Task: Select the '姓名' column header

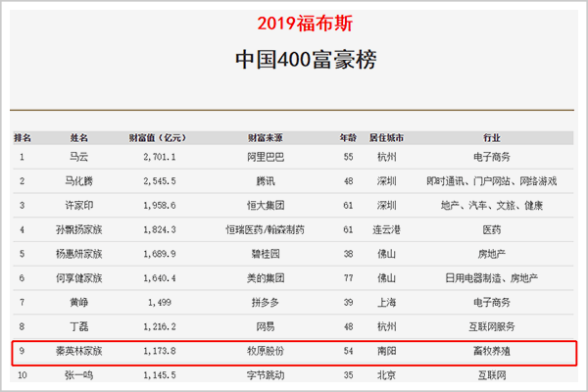Action: [x=78, y=137]
